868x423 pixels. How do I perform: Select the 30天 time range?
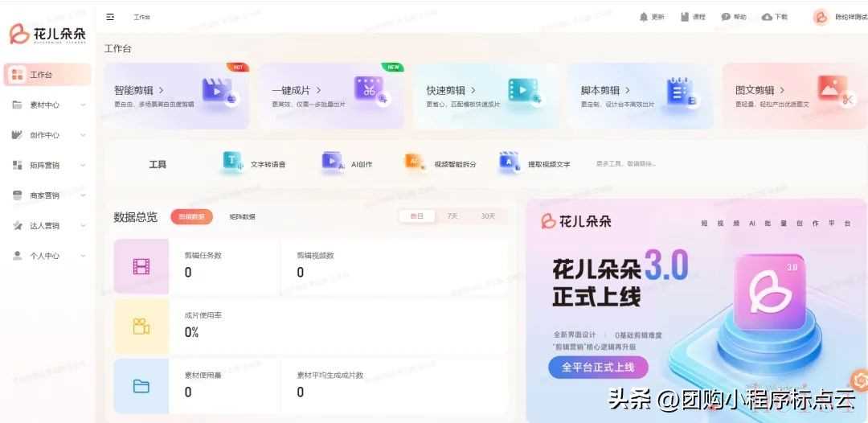(488, 216)
